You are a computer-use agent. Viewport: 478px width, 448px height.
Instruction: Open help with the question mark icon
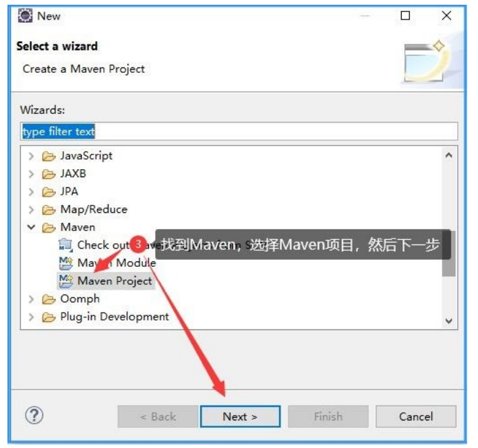34,416
